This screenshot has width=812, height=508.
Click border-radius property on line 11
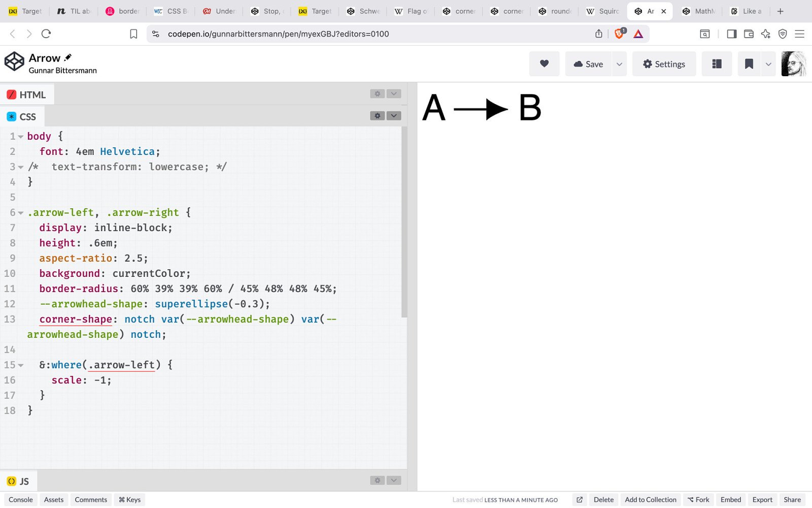tap(79, 289)
